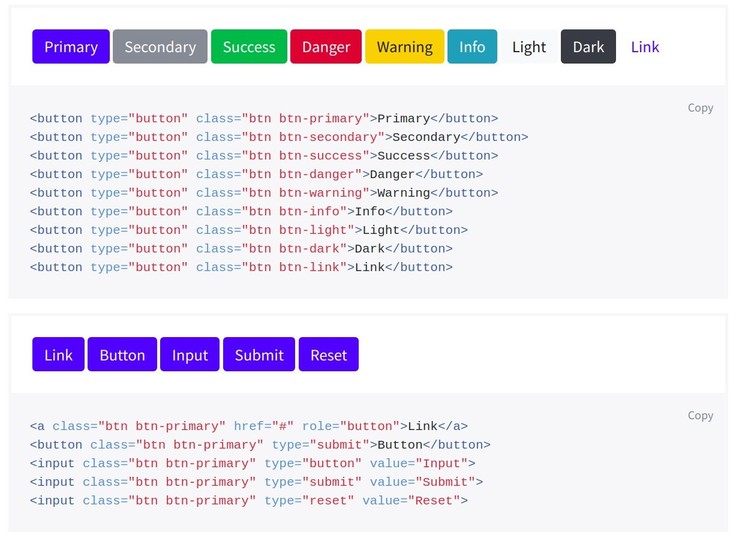The height and width of the screenshot is (538, 736).
Task: Click the Light button
Action: click(529, 47)
